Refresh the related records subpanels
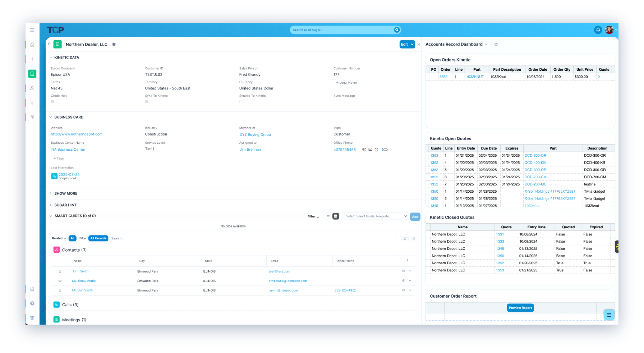Image resolution: width=644 pixels, height=353 pixels. [x=405, y=238]
